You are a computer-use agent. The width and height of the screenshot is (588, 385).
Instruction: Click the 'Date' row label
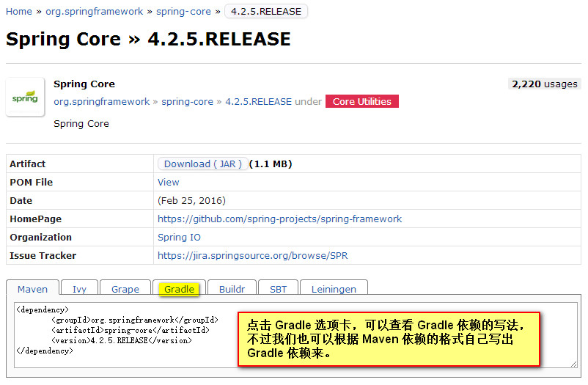click(21, 200)
